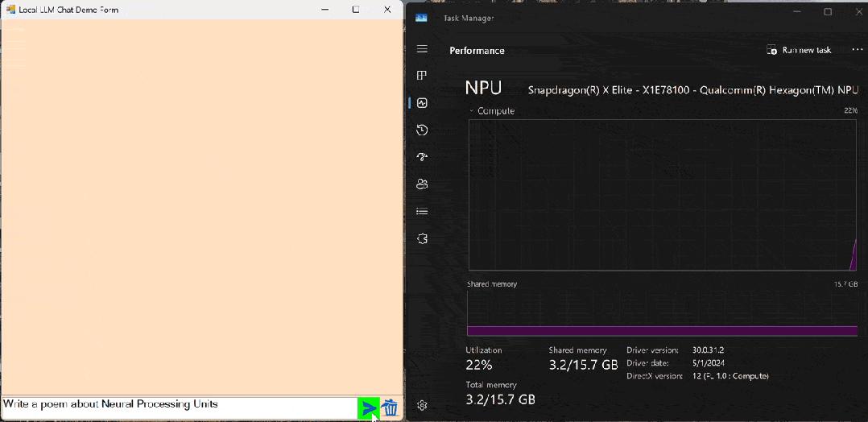Click the Utilization 22% value

pos(479,365)
